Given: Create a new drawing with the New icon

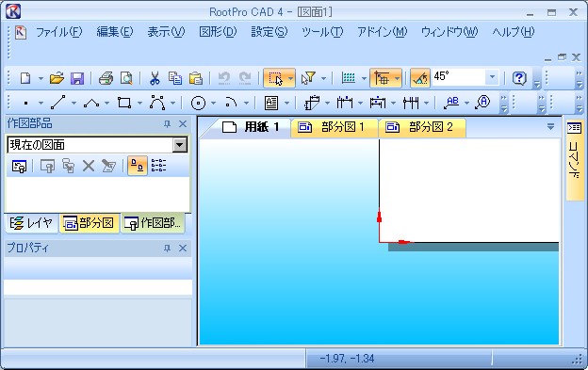Looking at the screenshot, I should tap(25, 78).
